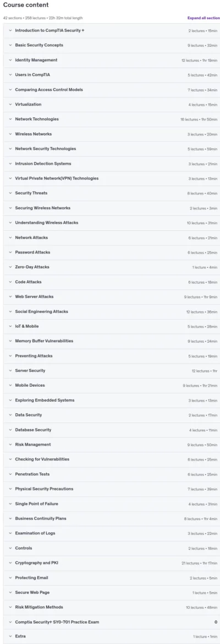Expand the Introduction to CompTIA Security + chevron
Viewport: 220px width, 644px height.
click(10, 30)
